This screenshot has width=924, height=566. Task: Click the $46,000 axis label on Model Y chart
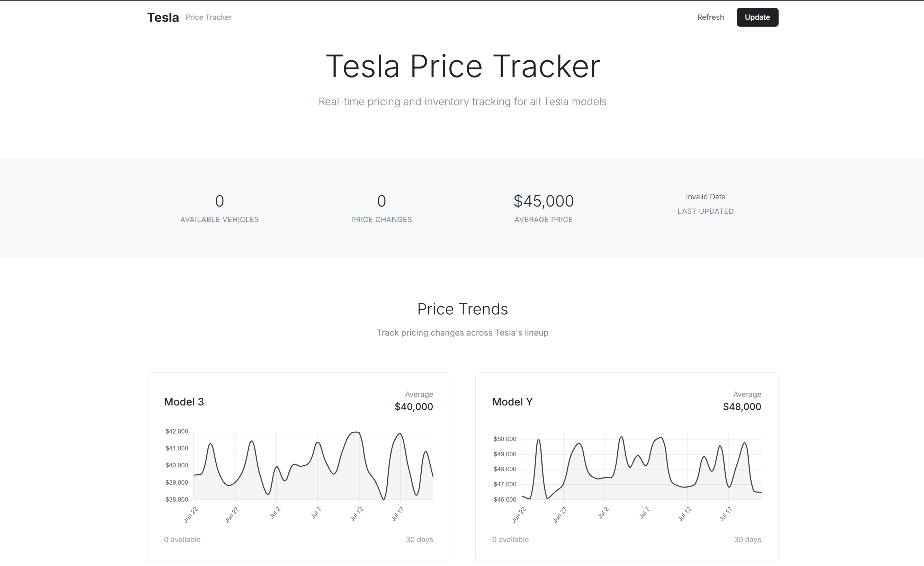point(505,500)
